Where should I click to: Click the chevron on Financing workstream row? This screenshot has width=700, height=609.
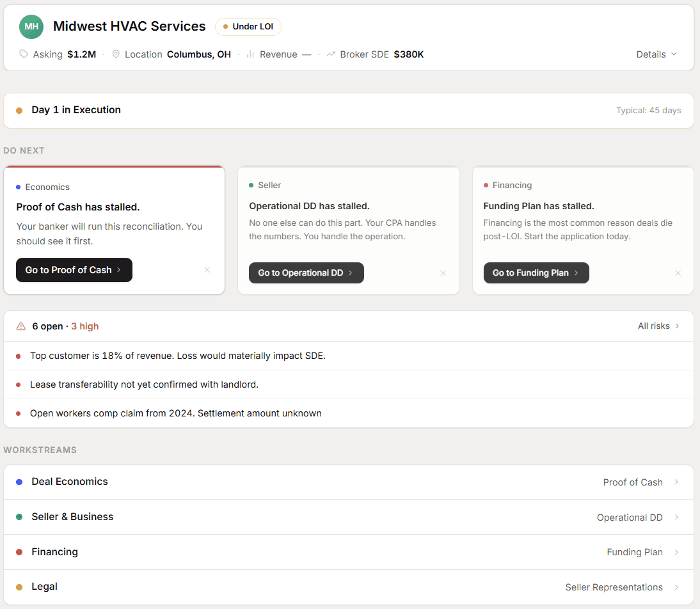(677, 552)
